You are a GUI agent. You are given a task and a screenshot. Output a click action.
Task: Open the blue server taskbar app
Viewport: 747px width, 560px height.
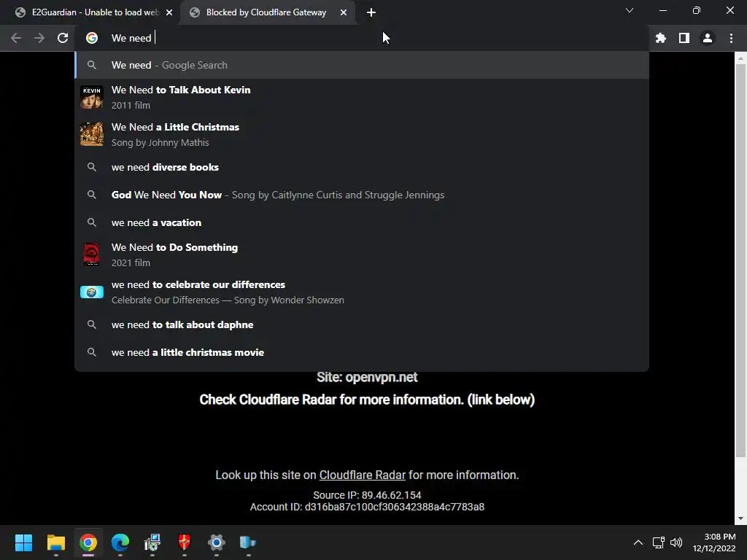pos(248,542)
